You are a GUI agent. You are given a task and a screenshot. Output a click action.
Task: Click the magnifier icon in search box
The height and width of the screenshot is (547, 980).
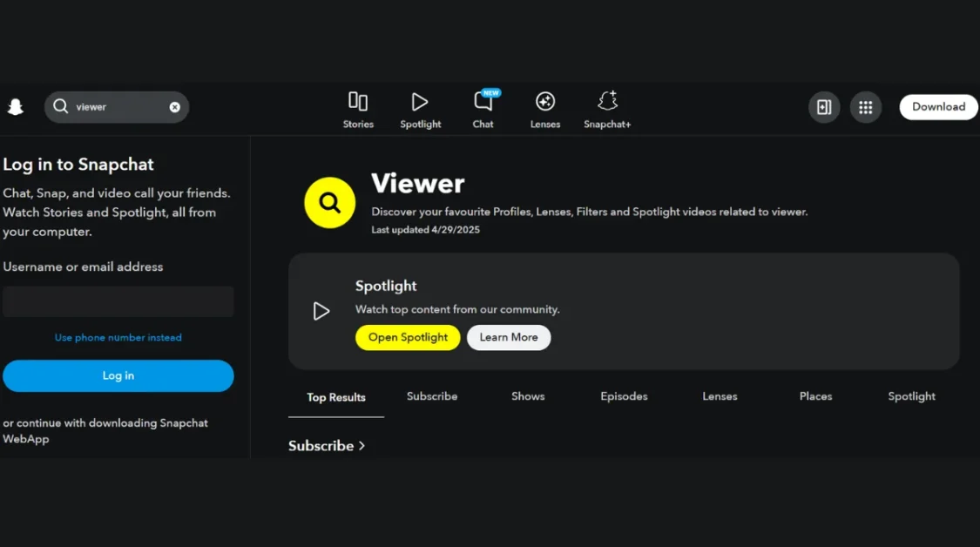pos(61,106)
